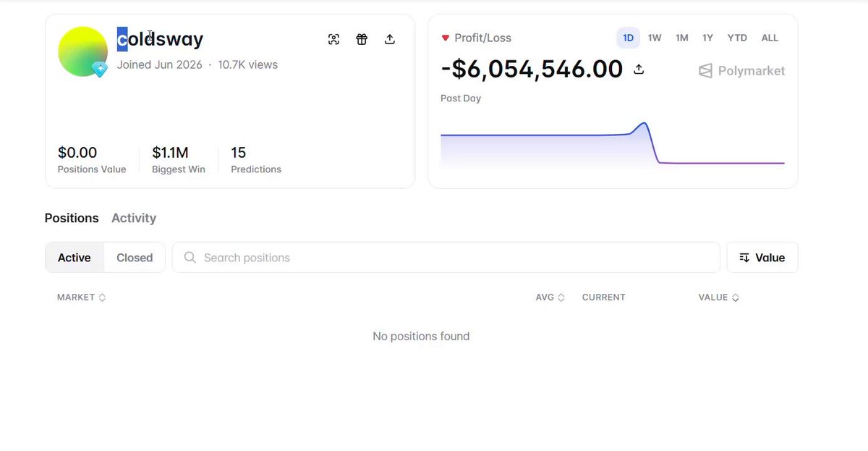
Task: Sort the table by MARKET column
Action: tap(81, 298)
